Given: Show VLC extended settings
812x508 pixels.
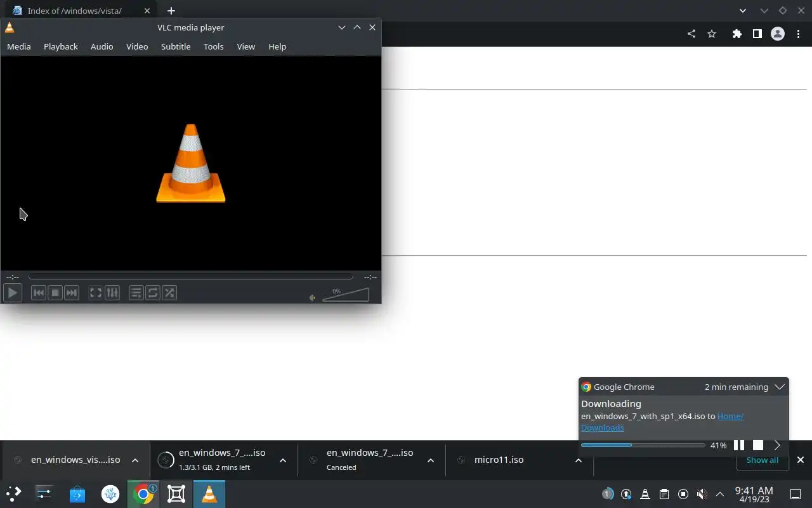Looking at the screenshot, I should coord(112,293).
